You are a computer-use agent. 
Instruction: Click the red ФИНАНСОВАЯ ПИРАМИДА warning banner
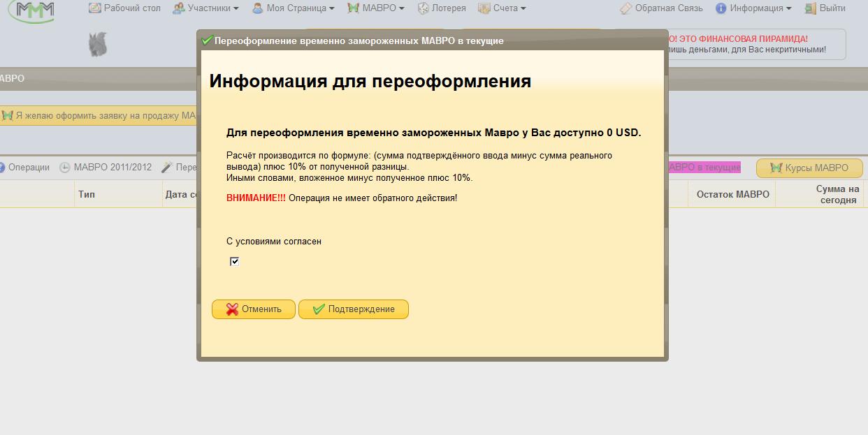(x=738, y=39)
